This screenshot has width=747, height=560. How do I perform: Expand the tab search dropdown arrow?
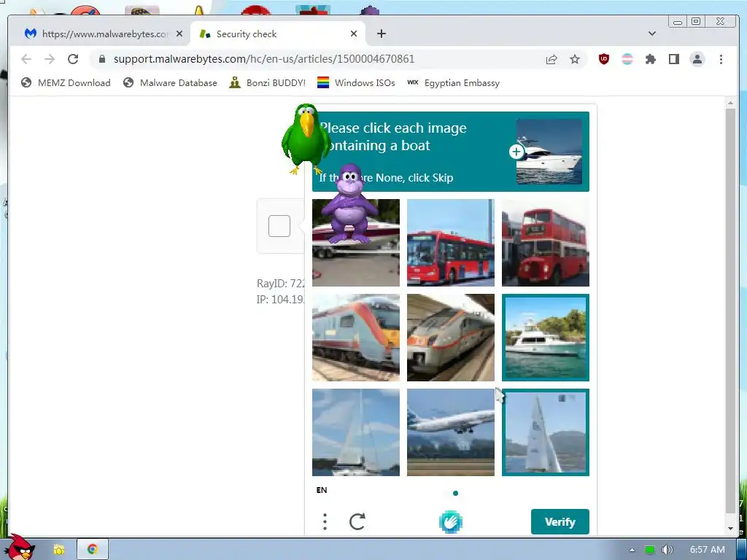pyautogui.click(x=652, y=34)
